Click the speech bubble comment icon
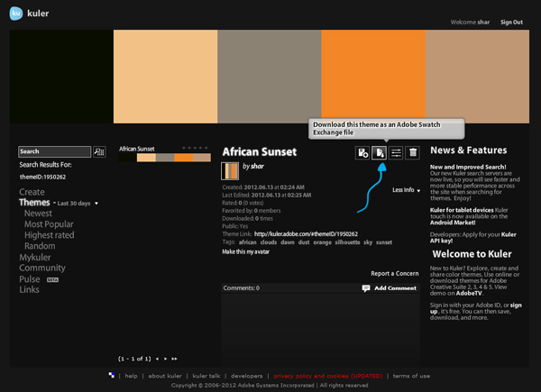The width and height of the screenshot is (541, 392). [366, 288]
